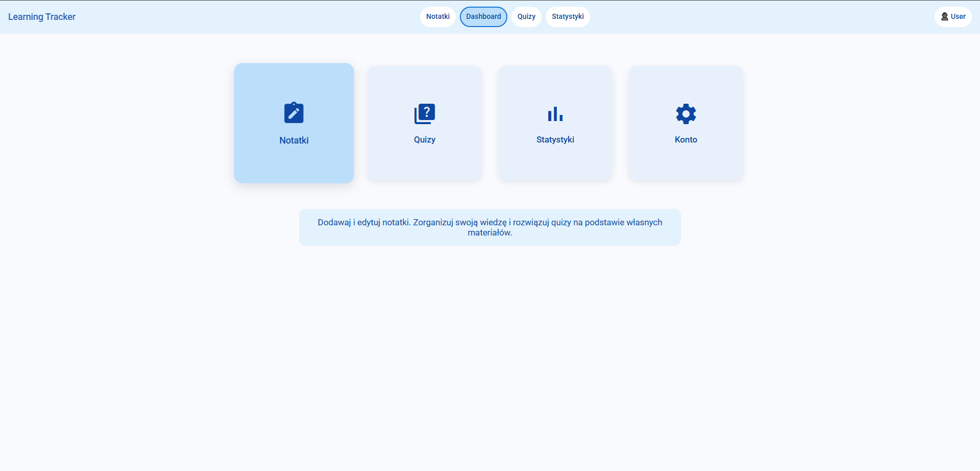Go to Statystyki tab in top navigation
The height and width of the screenshot is (471, 980).
[x=568, y=17]
